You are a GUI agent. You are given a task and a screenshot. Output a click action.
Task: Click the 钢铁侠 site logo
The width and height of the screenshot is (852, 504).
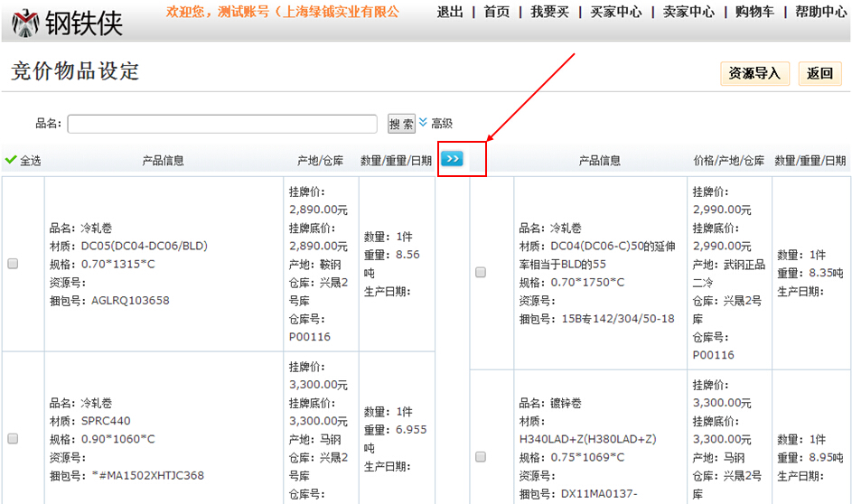pyautogui.click(x=68, y=23)
